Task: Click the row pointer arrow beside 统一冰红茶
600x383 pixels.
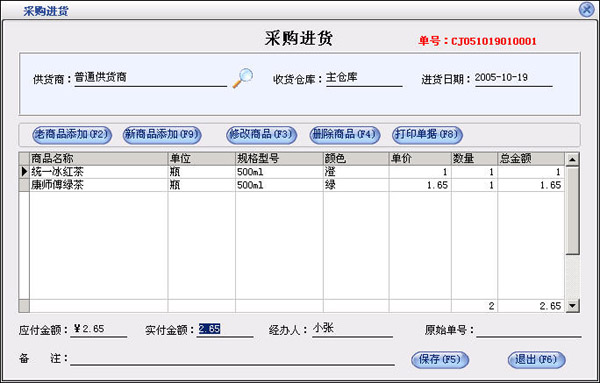Action: pyautogui.click(x=24, y=172)
